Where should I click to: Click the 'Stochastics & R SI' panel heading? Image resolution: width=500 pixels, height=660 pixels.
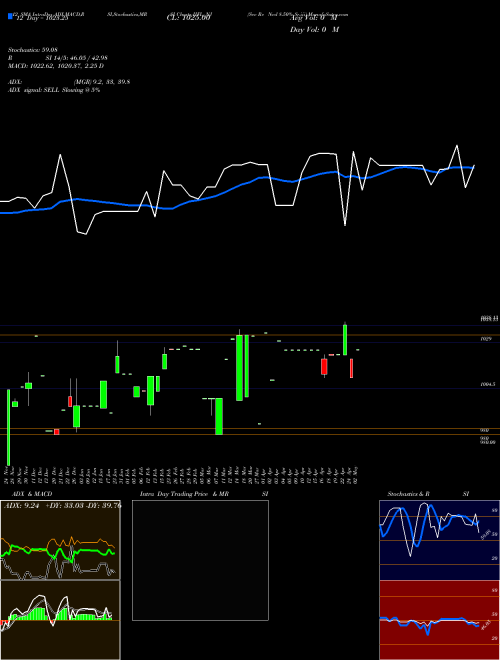428,494
